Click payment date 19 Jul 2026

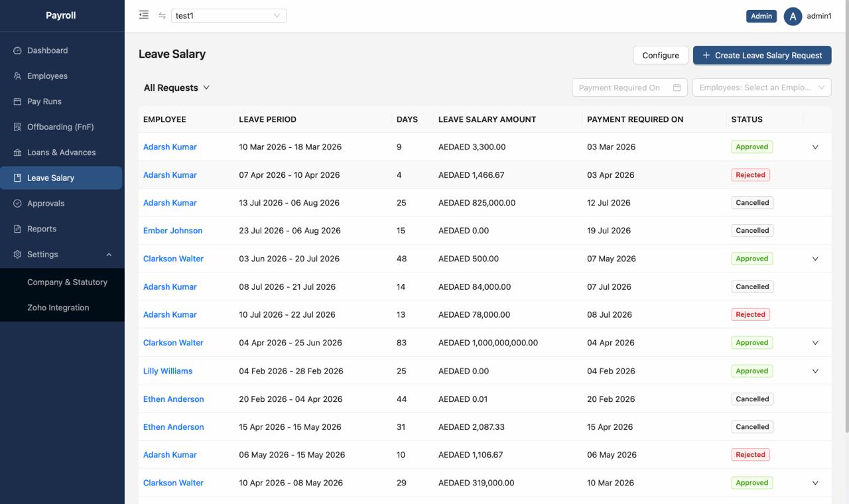[609, 231]
